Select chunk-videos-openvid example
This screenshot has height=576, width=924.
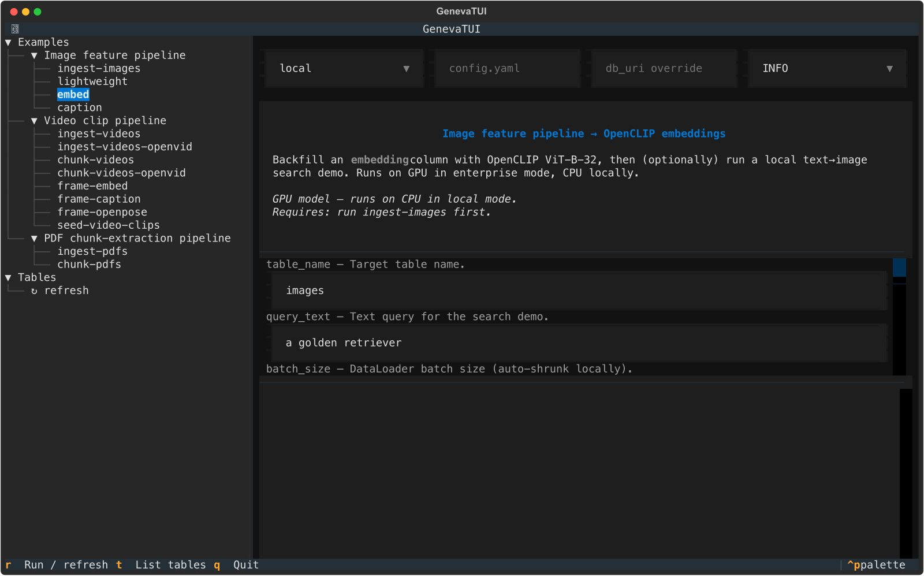tap(122, 173)
